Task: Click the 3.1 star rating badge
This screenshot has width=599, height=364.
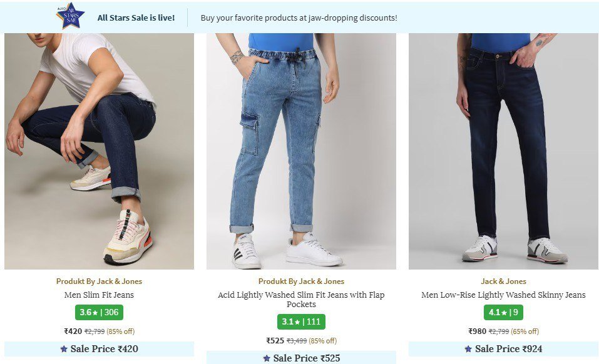Action: click(x=301, y=322)
